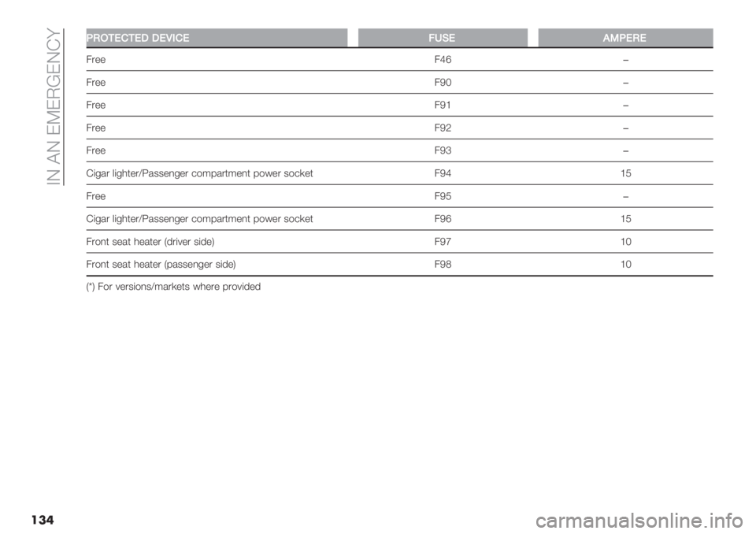Click the ampere dash in F95 row
The image size is (756, 534).
pyautogui.click(x=625, y=197)
